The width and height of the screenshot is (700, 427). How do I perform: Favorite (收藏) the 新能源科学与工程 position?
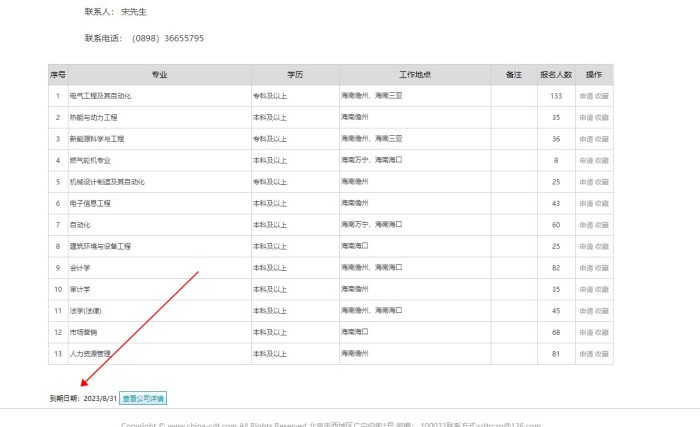click(x=602, y=139)
